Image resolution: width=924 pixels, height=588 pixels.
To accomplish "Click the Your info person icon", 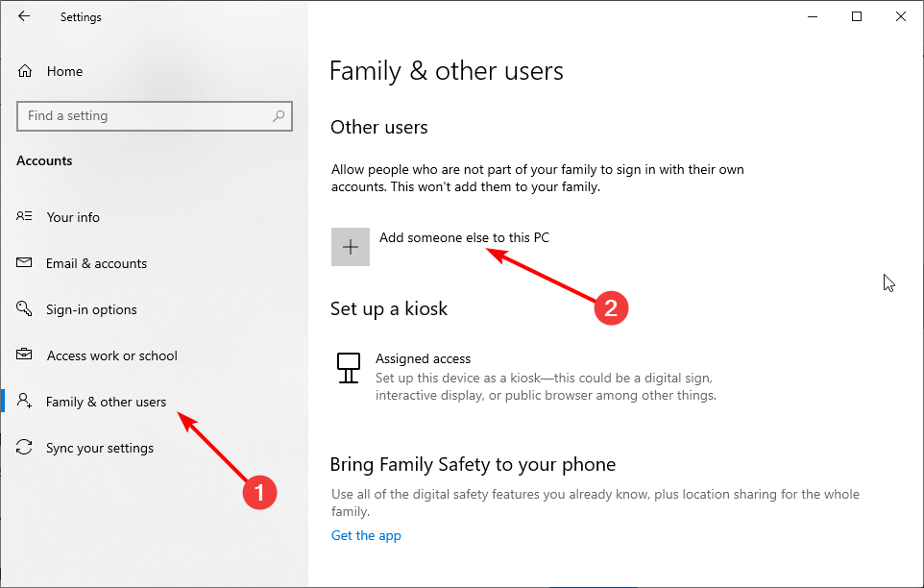I will (x=26, y=217).
